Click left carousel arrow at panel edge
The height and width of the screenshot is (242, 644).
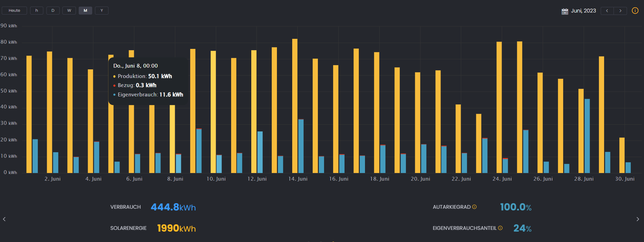[4, 219]
